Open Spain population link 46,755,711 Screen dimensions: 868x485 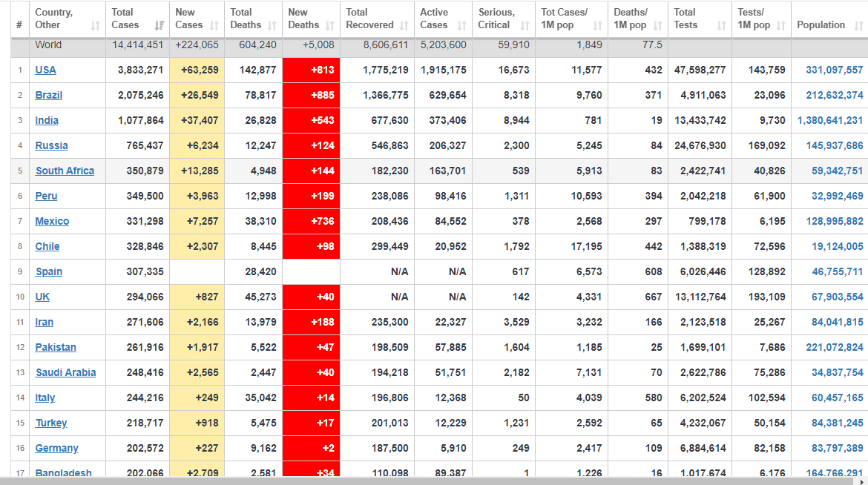click(837, 271)
